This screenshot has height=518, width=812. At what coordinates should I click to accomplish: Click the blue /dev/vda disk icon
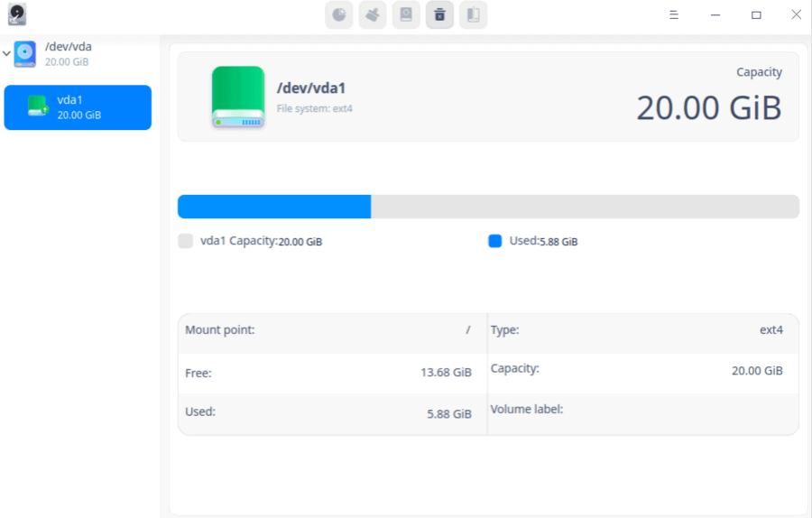[x=25, y=53]
